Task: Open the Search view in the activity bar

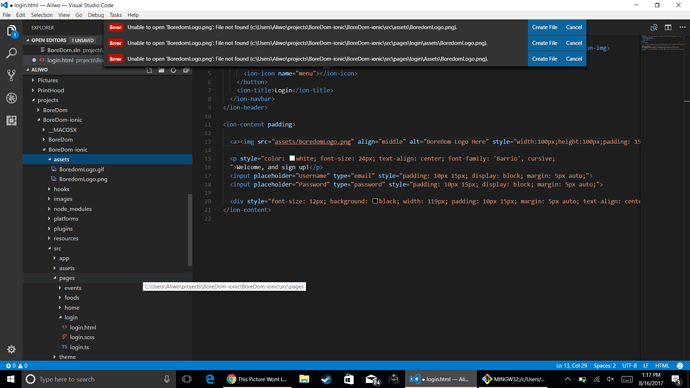Action: 11,53
